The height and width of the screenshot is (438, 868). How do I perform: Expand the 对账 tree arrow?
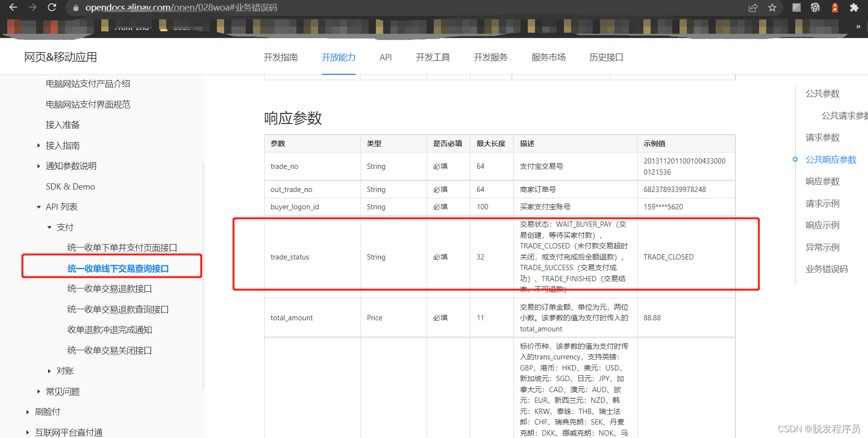[49, 371]
